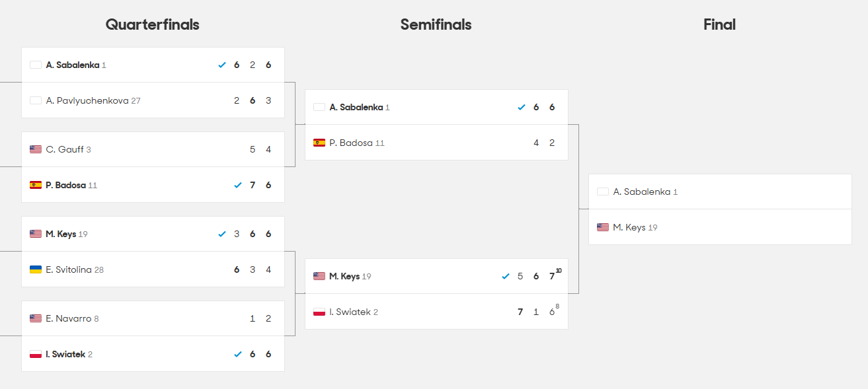Click Spain flag next to P. Badosa in quarterfinals
868x389 pixels.
pos(36,185)
